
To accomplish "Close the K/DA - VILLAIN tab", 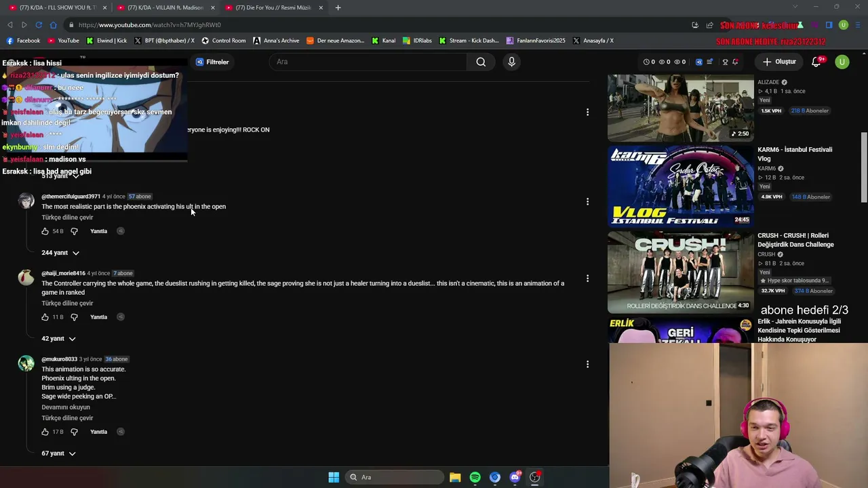I will coord(212,7).
